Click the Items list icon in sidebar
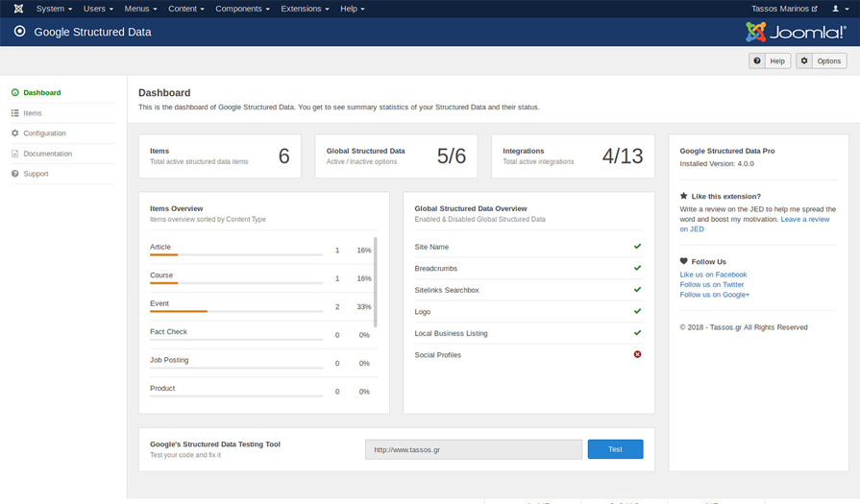The image size is (860, 504). [x=15, y=113]
